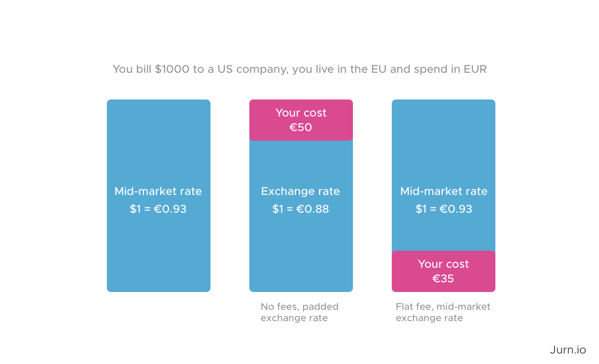The height and width of the screenshot is (364, 599).
Task: Click the "Exchange rate" label
Action: pos(300,191)
